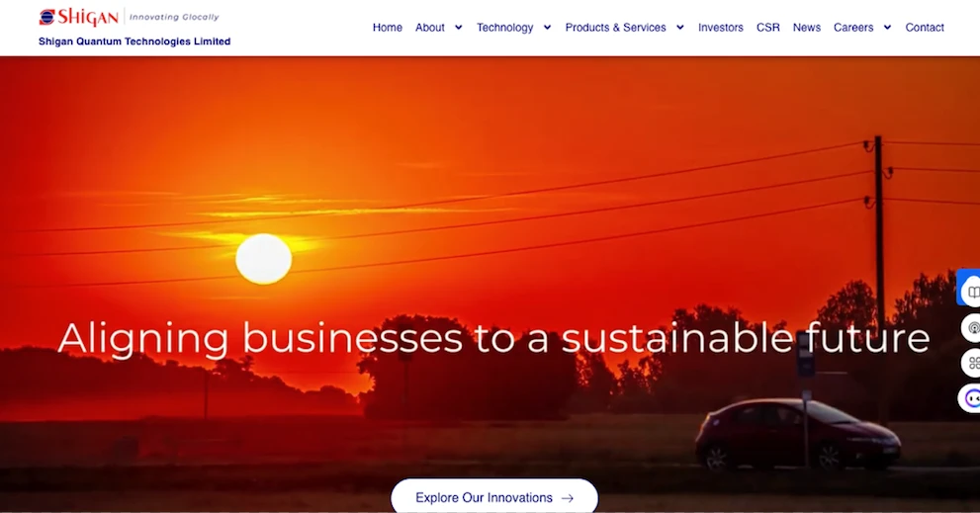This screenshot has width=980, height=513.
Task: Select the Technology menu label
Action: tap(505, 28)
